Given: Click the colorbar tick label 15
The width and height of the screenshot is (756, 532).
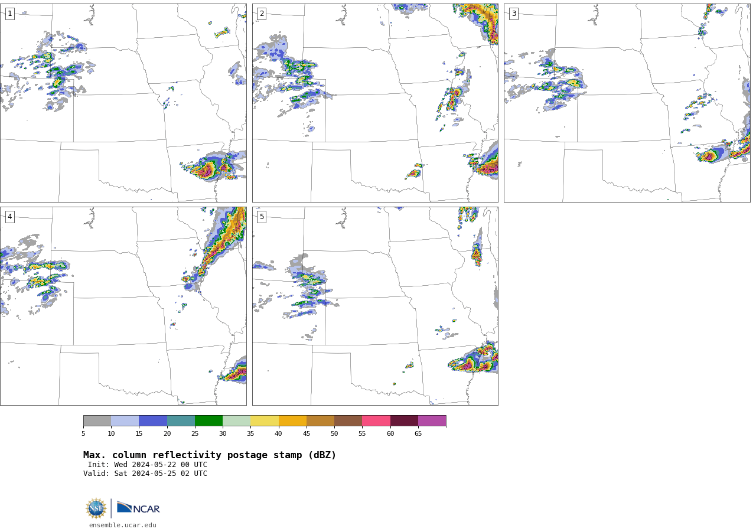Looking at the screenshot, I should [x=139, y=434].
